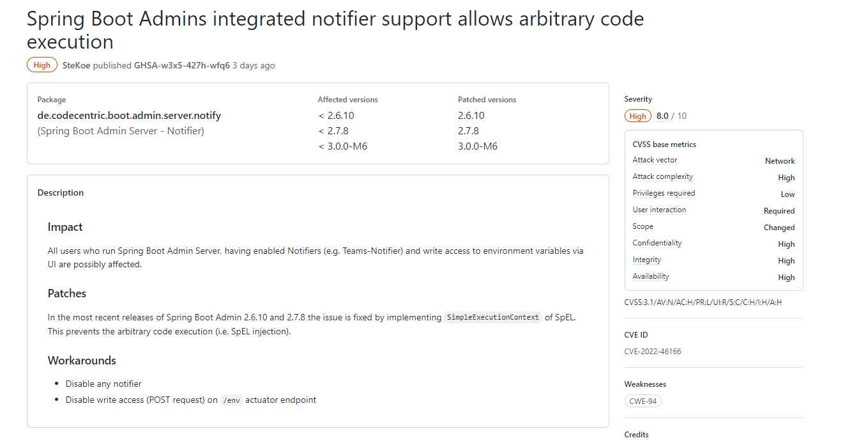Open the Confidentiality metric definition
Image resolution: width=868 pixels, height=445 pixels.
[657, 243]
